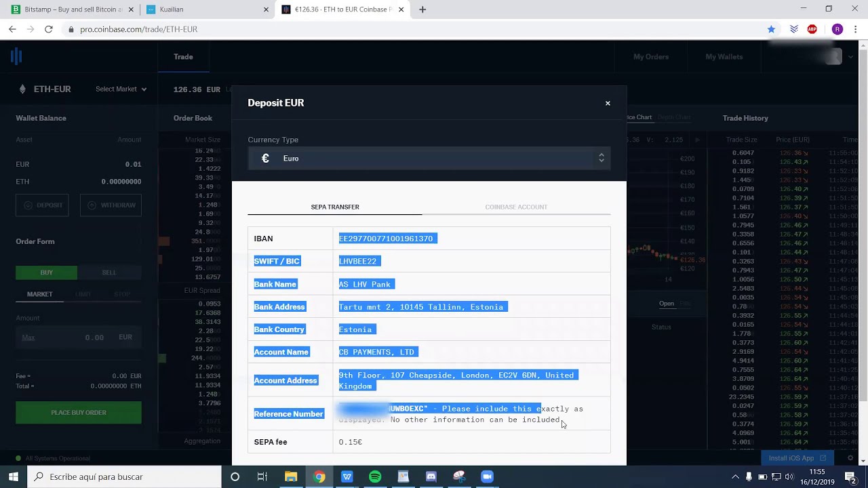The width and height of the screenshot is (868, 488).
Task: Choose the MARKET order type tab
Action: tap(39, 294)
